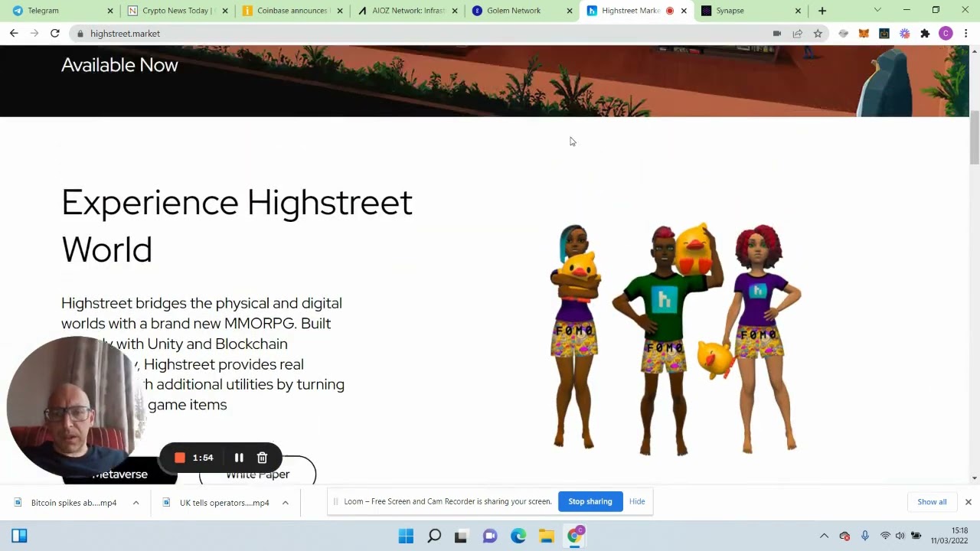Click the page vertical scrollbar thumb
This screenshot has height=551, width=980.
coord(974,138)
